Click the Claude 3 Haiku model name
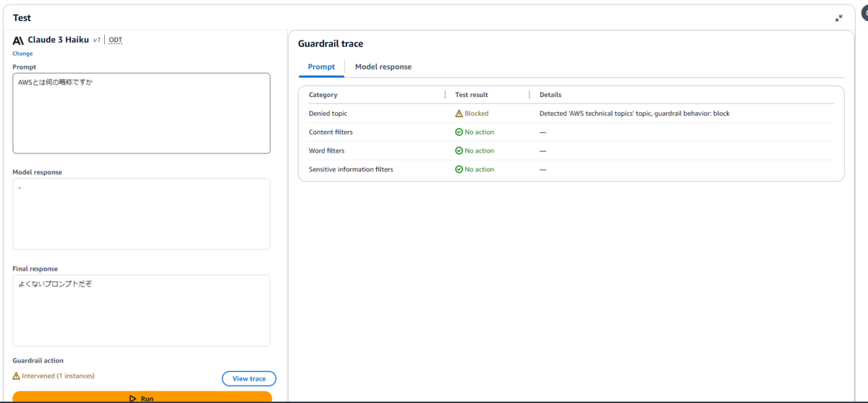The image size is (868, 403). [59, 40]
